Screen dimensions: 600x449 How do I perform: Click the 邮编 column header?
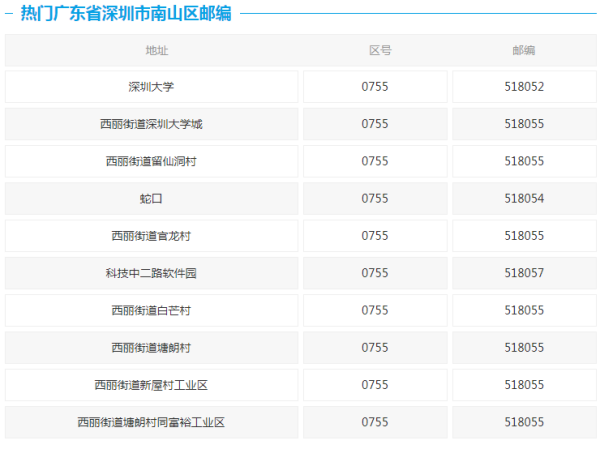click(524, 51)
